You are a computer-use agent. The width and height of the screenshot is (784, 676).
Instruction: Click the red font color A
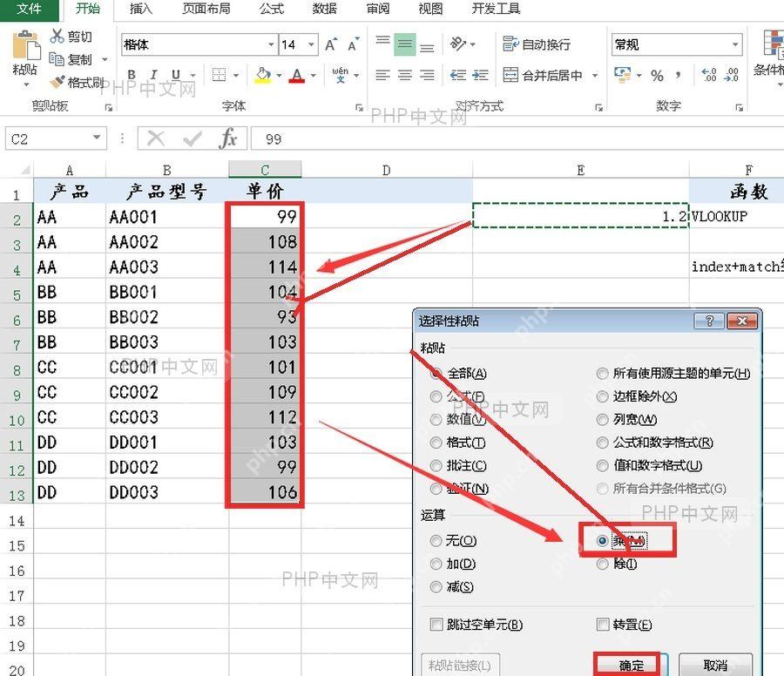click(297, 76)
